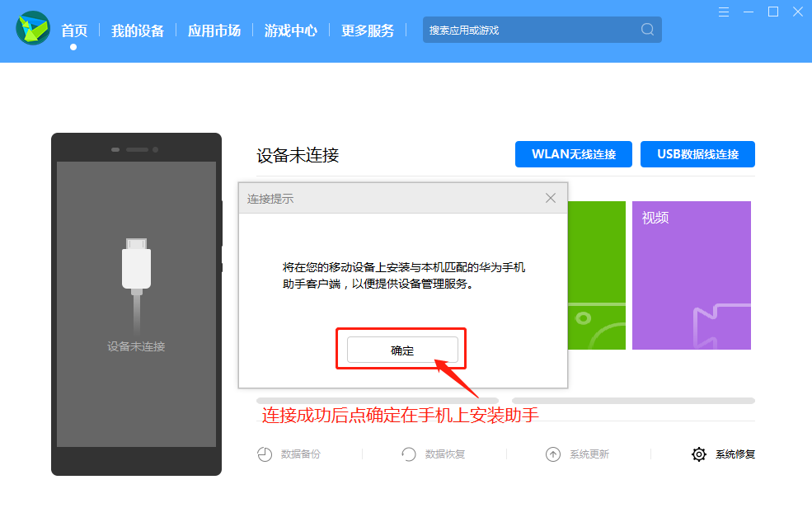Click the 数据恢复 restore icon
The width and height of the screenshot is (812, 522).
click(x=409, y=454)
